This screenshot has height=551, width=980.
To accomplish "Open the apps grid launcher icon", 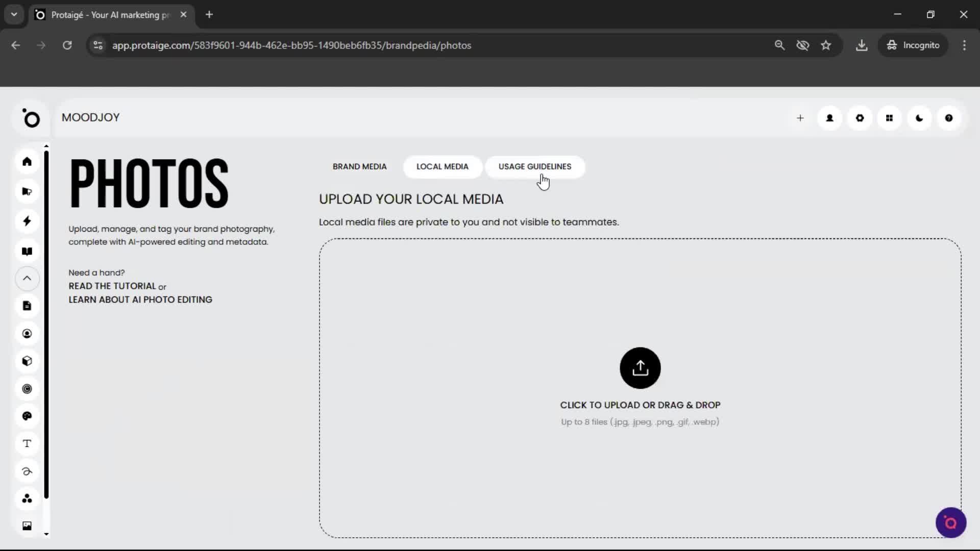I will coord(889,118).
